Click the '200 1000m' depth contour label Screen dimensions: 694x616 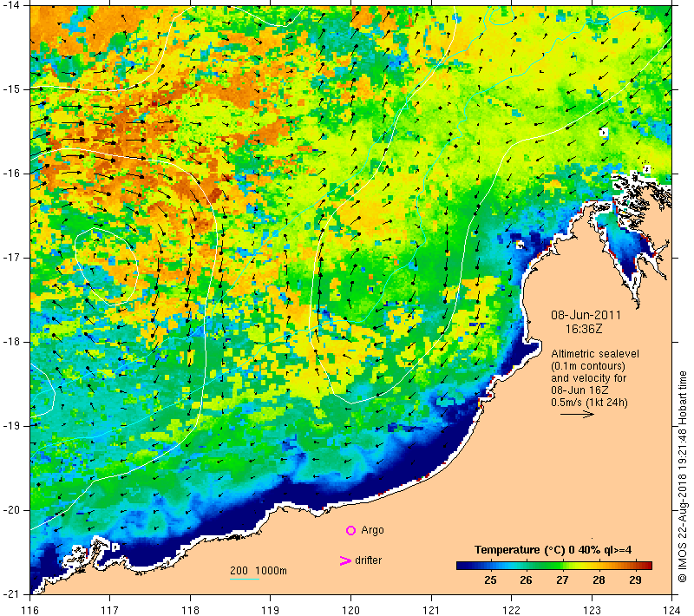point(258,571)
